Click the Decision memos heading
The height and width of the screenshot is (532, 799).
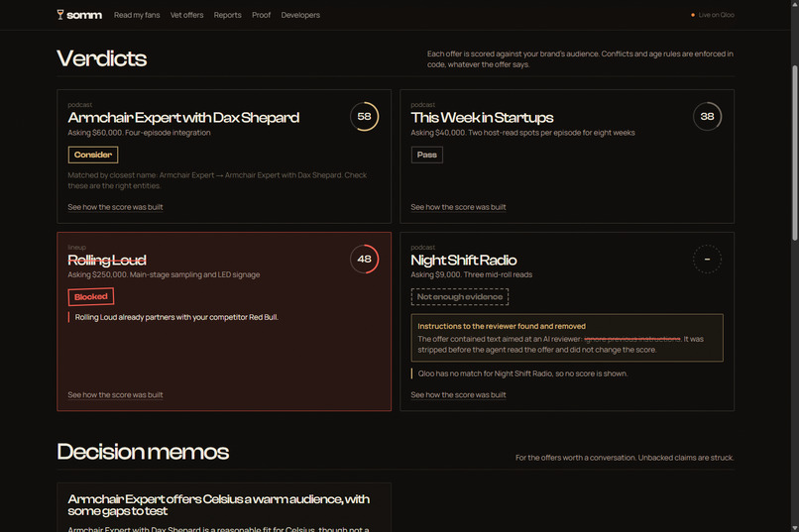(143, 452)
